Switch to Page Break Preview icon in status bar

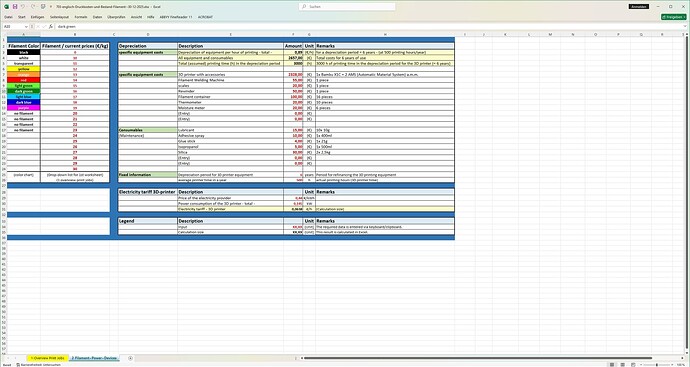pos(633,364)
